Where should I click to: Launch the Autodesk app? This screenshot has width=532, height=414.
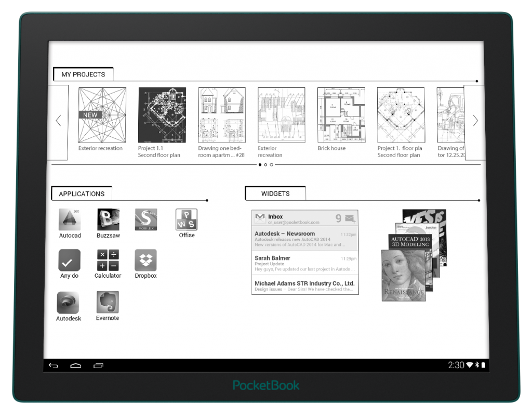click(68, 303)
